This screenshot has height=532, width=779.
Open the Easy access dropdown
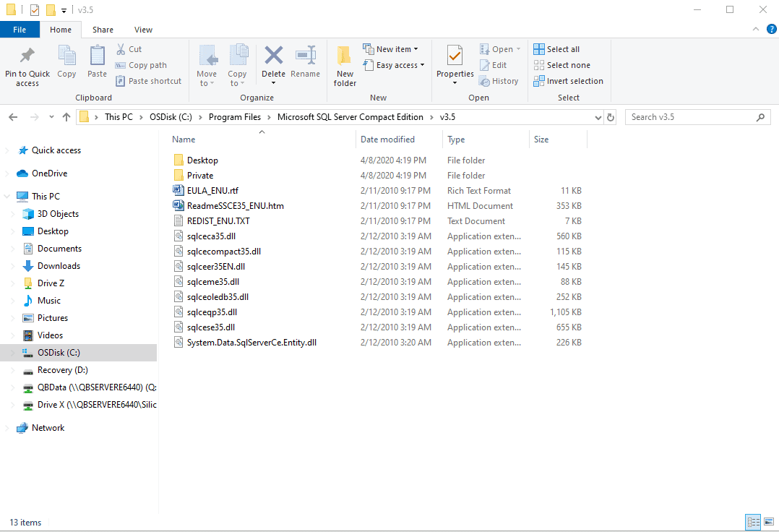tap(393, 65)
